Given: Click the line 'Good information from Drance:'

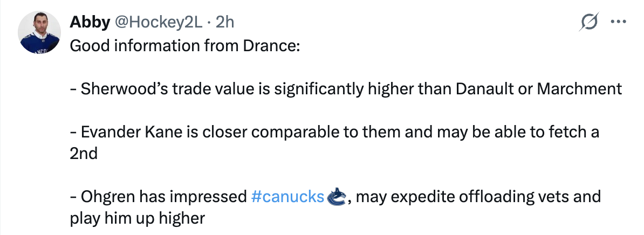Looking at the screenshot, I should click(x=184, y=45).
